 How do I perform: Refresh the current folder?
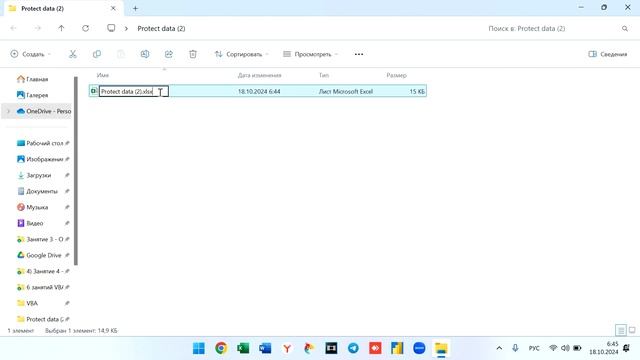coord(85,28)
